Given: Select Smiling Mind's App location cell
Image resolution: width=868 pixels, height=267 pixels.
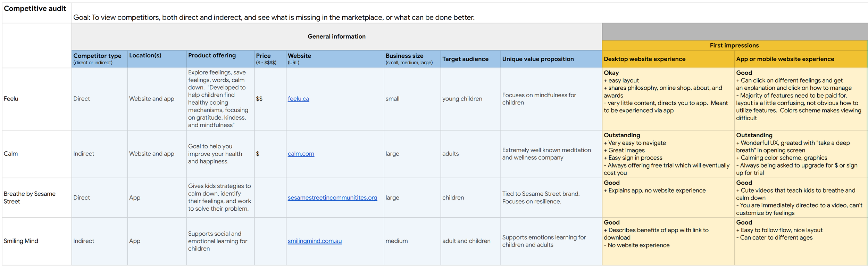Looking at the screenshot, I should [x=157, y=241].
